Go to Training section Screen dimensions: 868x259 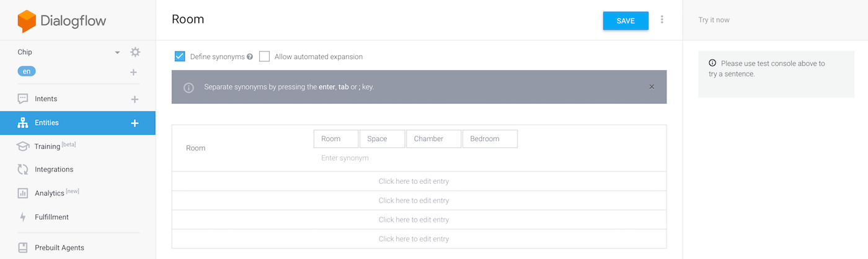[x=47, y=147]
